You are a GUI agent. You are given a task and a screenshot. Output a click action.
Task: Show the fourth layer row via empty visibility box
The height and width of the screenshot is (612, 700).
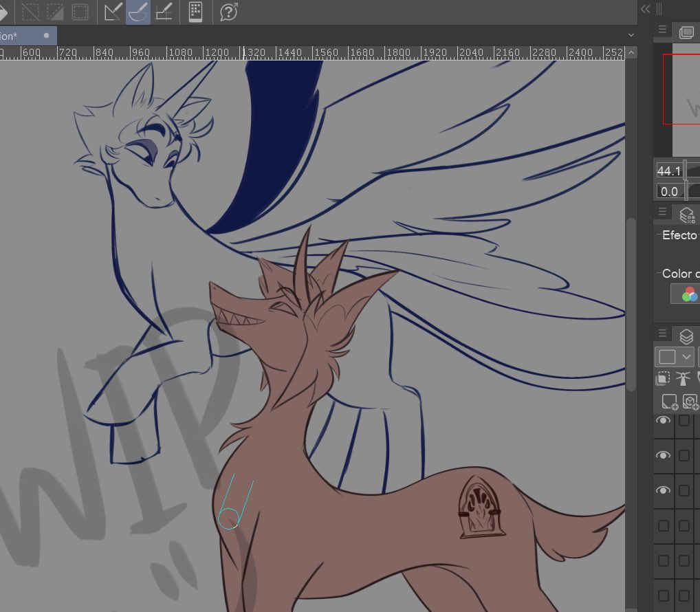tap(664, 525)
